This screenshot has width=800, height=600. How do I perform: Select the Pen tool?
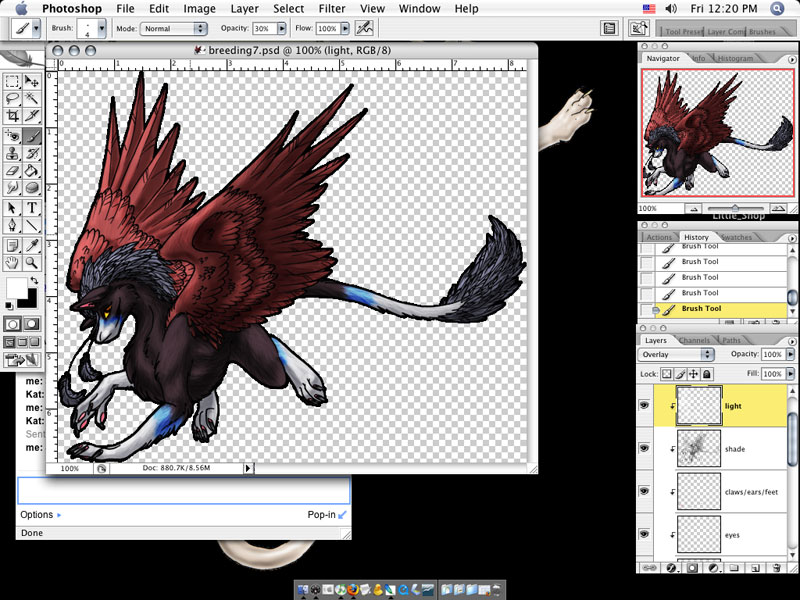tap(12, 225)
